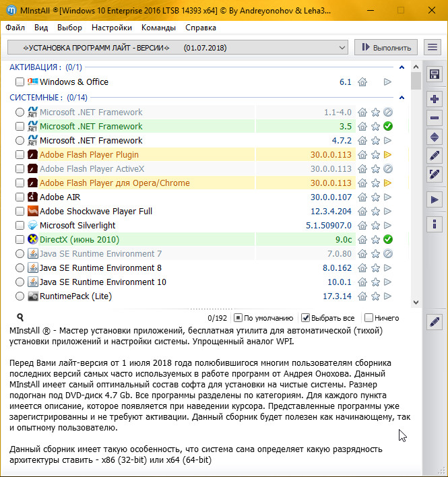Toggle the 'Выбрать все' checkbox

pyautogui.click(x=305, y=318)
